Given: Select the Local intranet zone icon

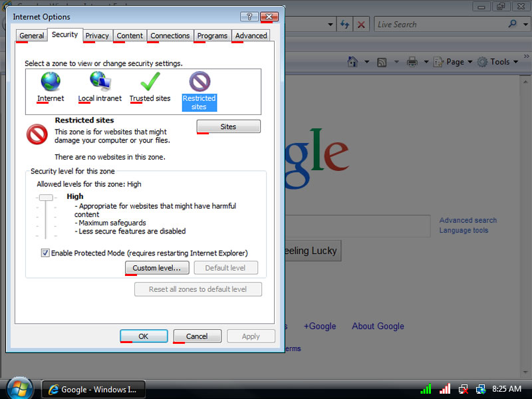Looking at the screenshot, I should tap(100, 82).
